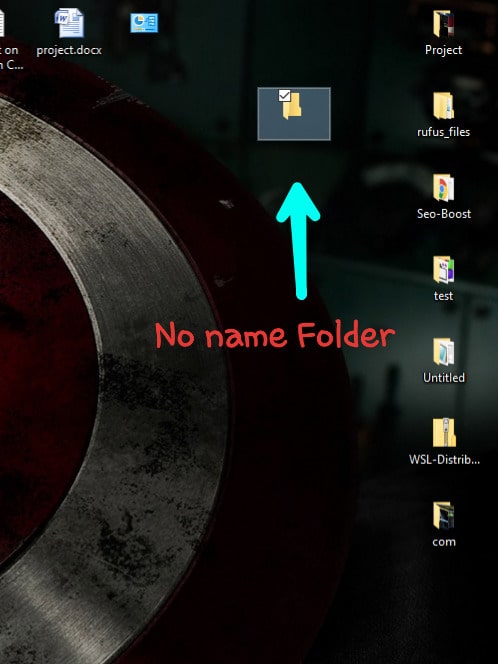Click the project.docx file name

tap(69, 50)
